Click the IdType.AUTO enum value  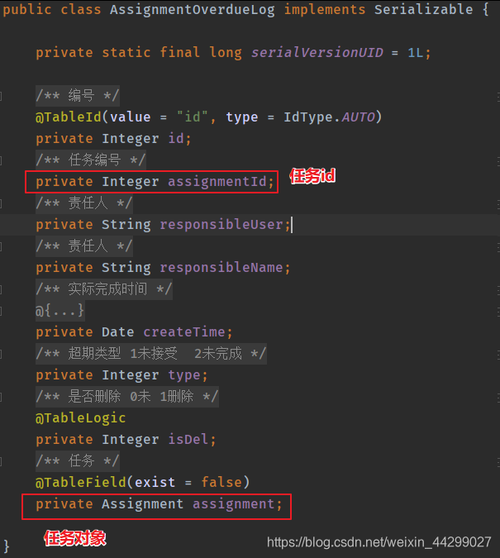coord(329,117)
